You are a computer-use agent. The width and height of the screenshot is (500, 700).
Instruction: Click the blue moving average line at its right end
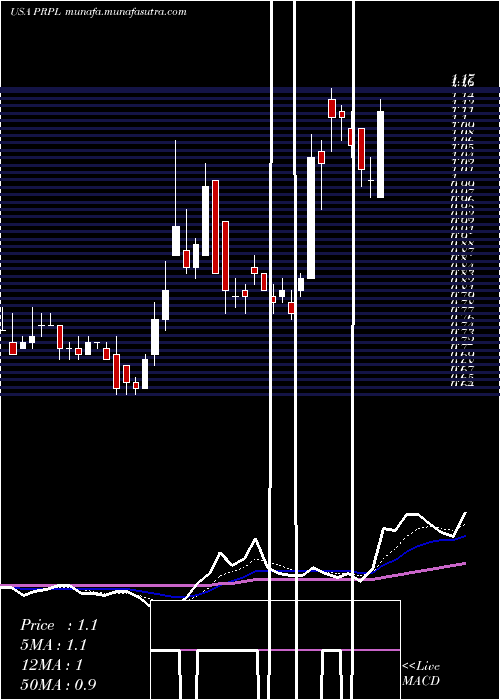tap(464, 536)
